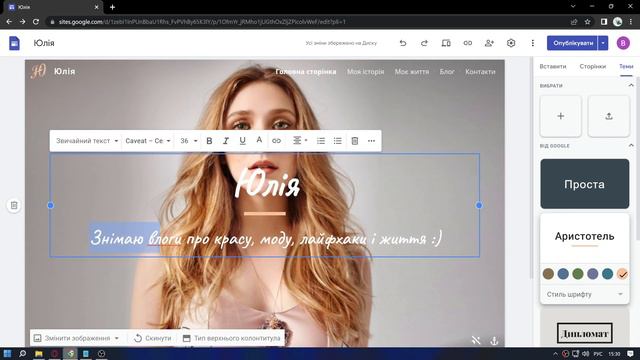Open Windows Start menu
The width and height of the screenshot is (640, 360).
coord(7,353)
